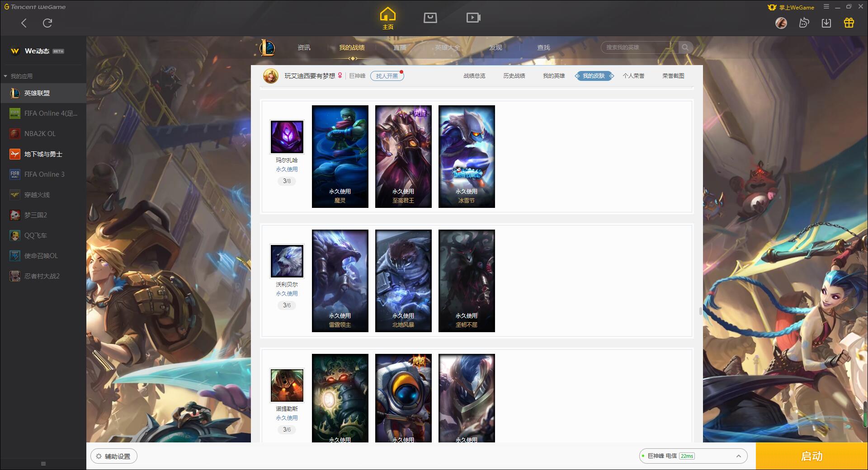Select 使命召唤OL in the app list
The width and height of the screenshot is (868, 470).
[43, 256]
